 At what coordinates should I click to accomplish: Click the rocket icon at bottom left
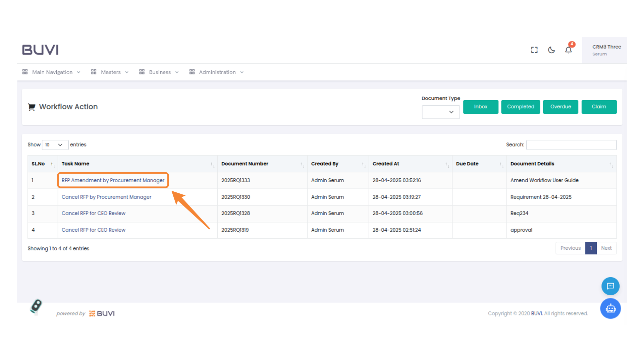pos(36,306)
